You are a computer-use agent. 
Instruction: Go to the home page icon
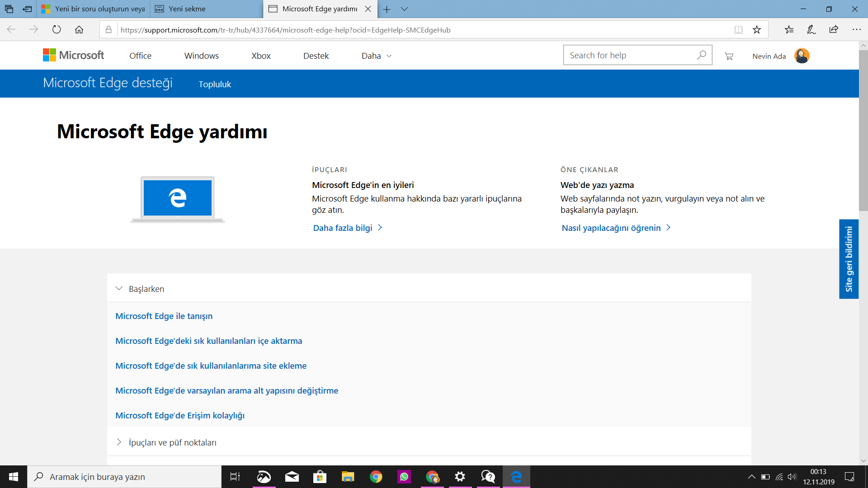pyautogui.click(x=79, y=30)
